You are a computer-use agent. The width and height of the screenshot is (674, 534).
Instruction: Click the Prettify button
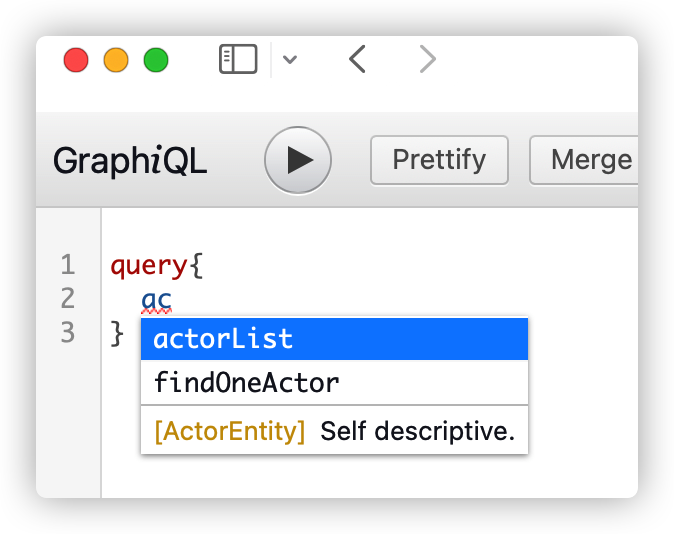tap(439, 160)
